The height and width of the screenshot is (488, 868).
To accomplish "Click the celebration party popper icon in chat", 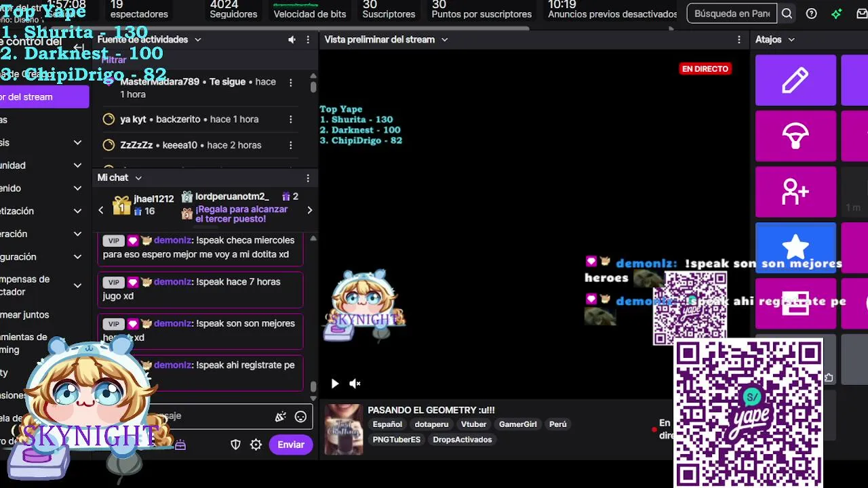I will click(x=280, y=417).
